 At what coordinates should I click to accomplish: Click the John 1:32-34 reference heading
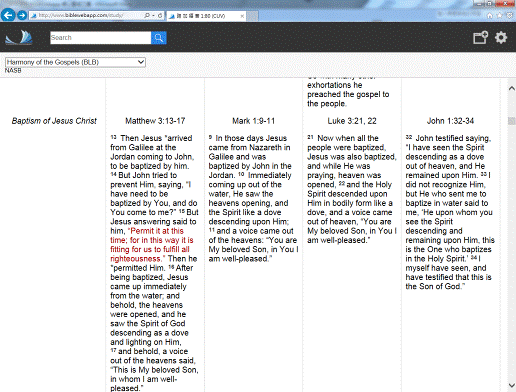450,121
